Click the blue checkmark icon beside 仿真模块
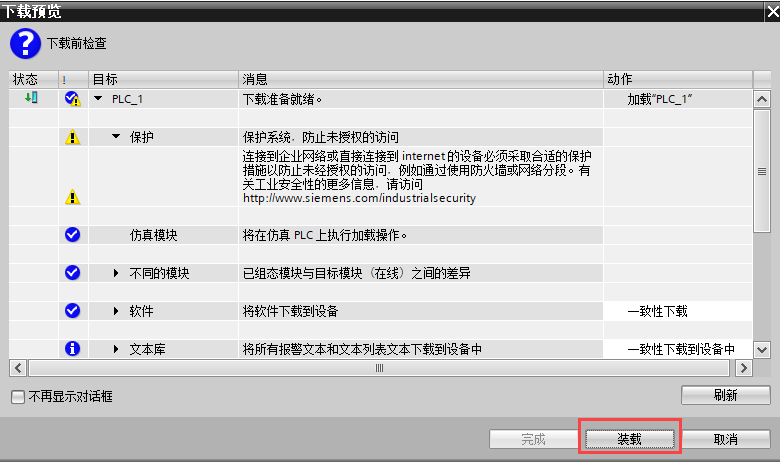Image resolution: width=780 pixels, height=462 pixels. [x=72, y=235]
